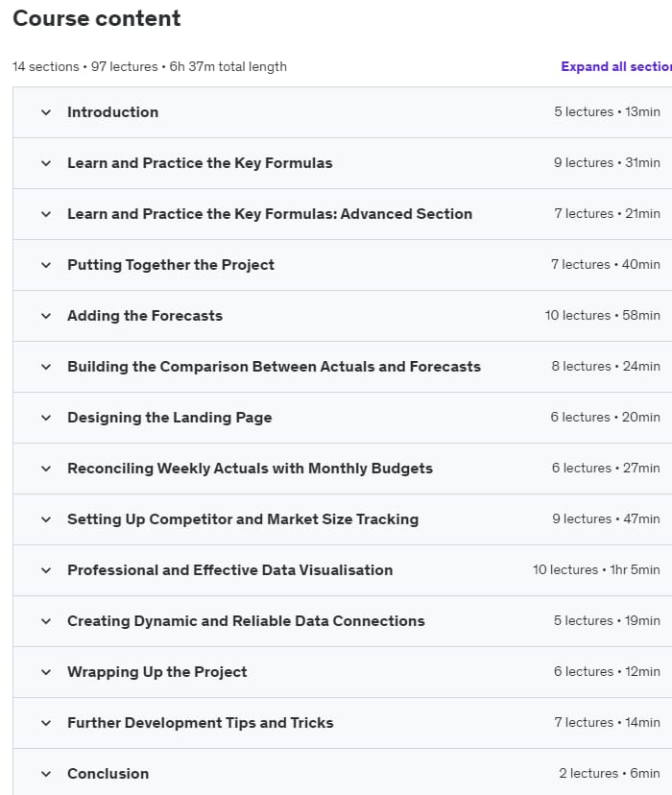Expand the Learn and Practice the Key Formulas section
Image resolution: width=672 pixels, height=795 pixels.
[45, 162]
